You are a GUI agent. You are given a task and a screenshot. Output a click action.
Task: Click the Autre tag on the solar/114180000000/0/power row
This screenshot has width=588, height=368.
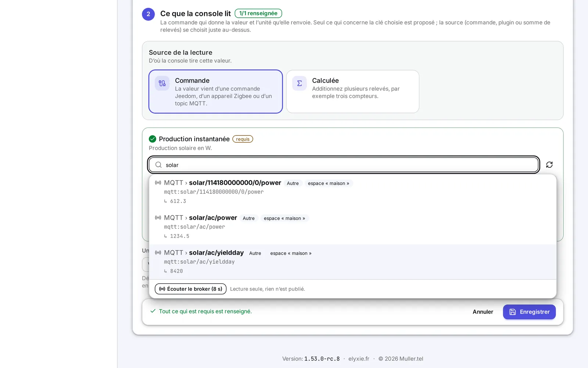293,183
